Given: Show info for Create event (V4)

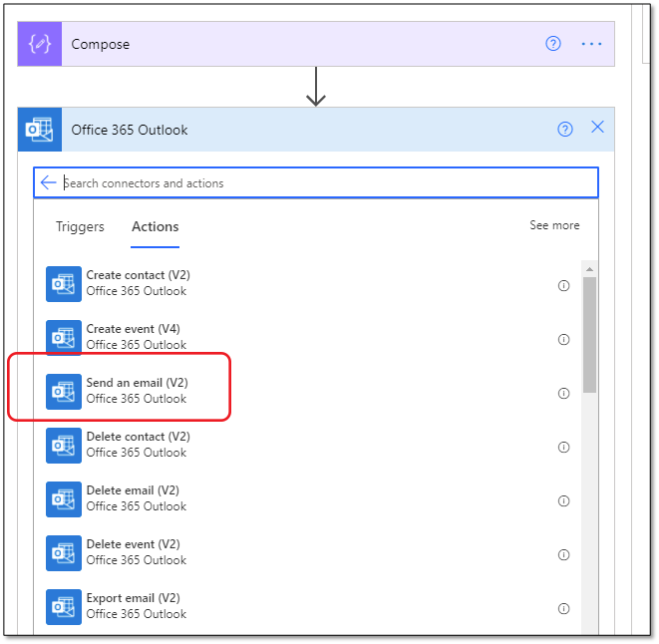Looking at the screenshot, I should (563, 340).
